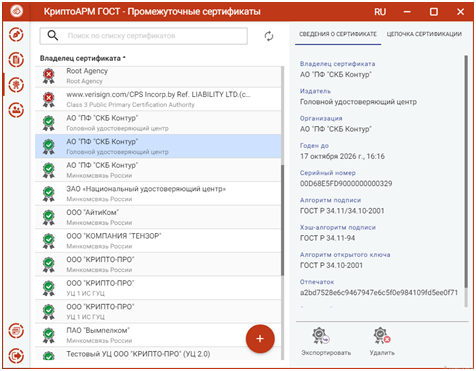Open the documents section icon in sidebar

point(16,60)
